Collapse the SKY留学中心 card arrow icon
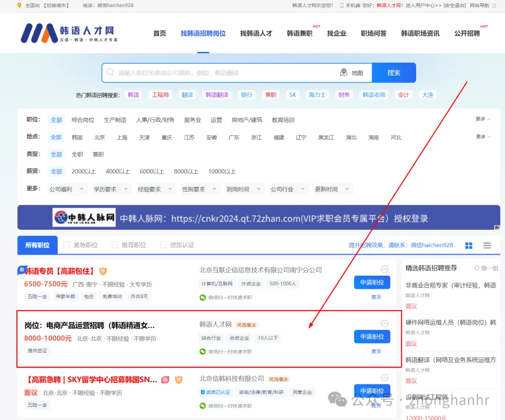 click(x=384, y=377)
